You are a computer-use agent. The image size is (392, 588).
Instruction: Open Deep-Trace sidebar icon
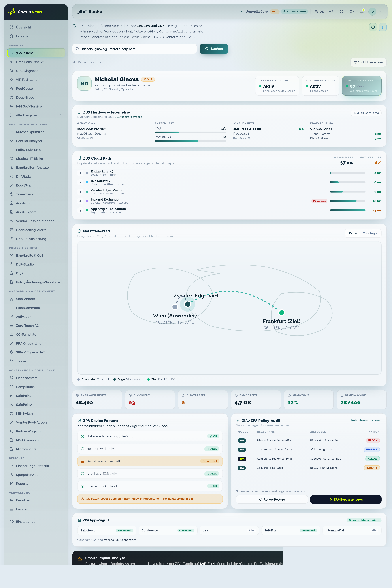pyautogui.click(x=12, y=97)
